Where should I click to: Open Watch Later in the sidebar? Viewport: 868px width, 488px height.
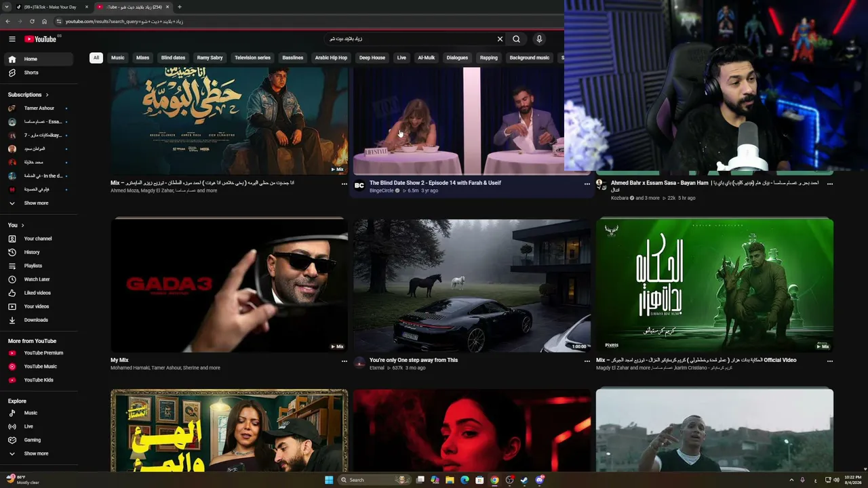point(37,279)
